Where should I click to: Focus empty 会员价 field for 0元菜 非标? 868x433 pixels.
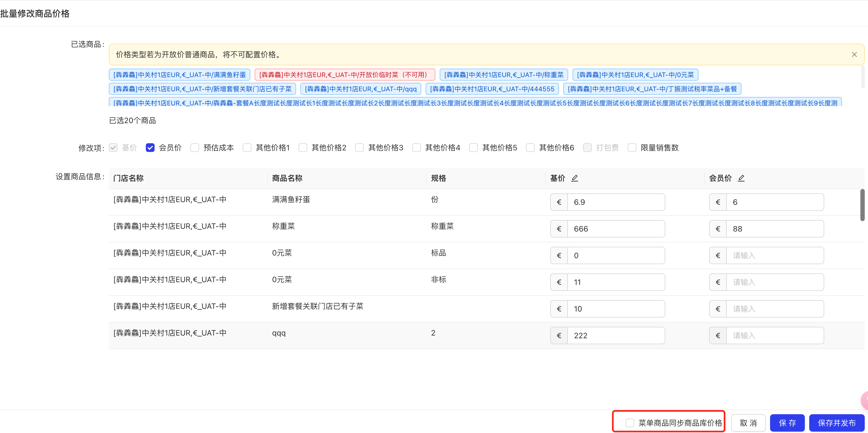point(775,282)
